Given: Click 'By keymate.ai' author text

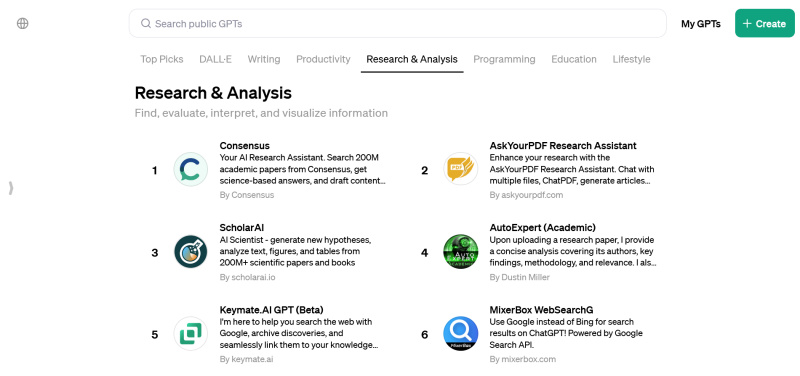Looking at the screenshot, I should click(x=246, y=359).
